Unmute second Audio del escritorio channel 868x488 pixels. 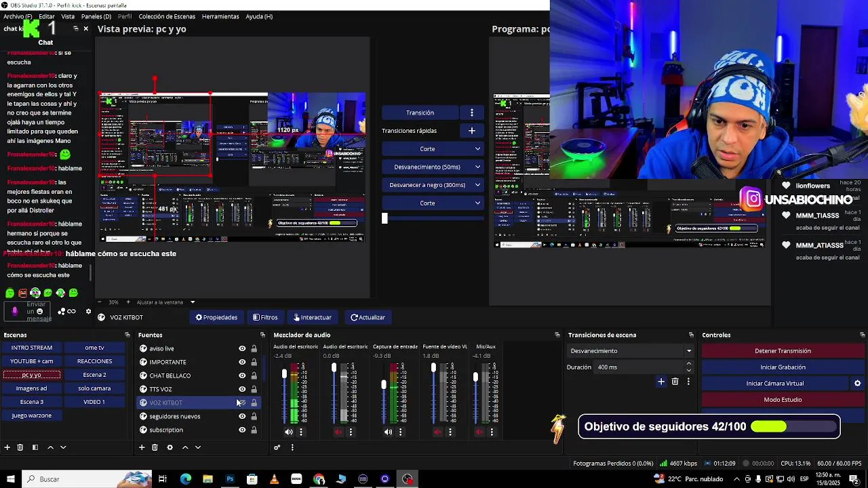(x=338, y=432)
